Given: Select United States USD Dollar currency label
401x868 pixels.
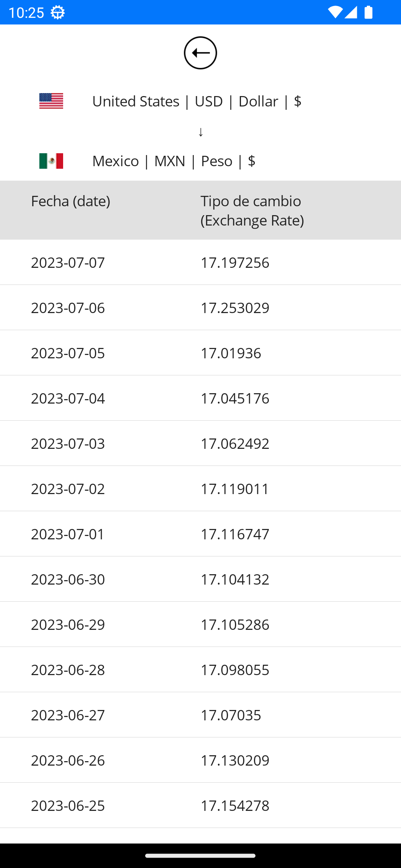Looking at the screenshot, I should (x=197, y=101).
